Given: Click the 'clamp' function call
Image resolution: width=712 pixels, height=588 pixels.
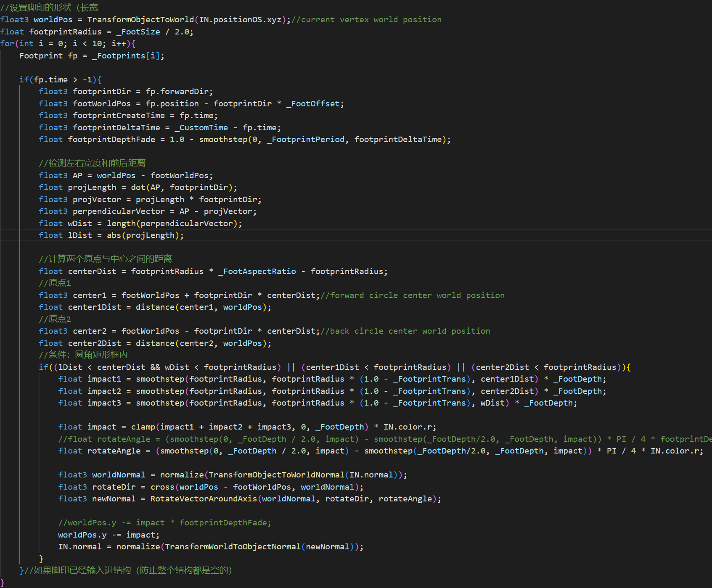Looking at the screenshot, I should 143,427.
